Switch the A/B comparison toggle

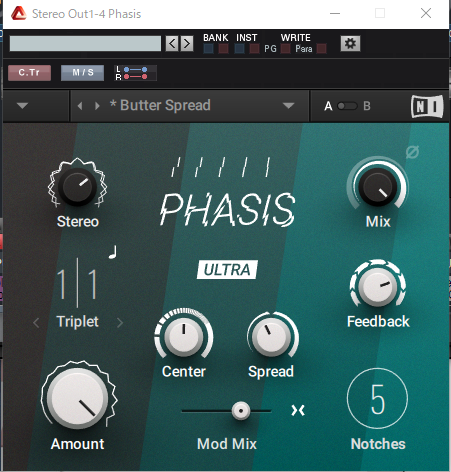pyautogui.click(x=347, y=106)
